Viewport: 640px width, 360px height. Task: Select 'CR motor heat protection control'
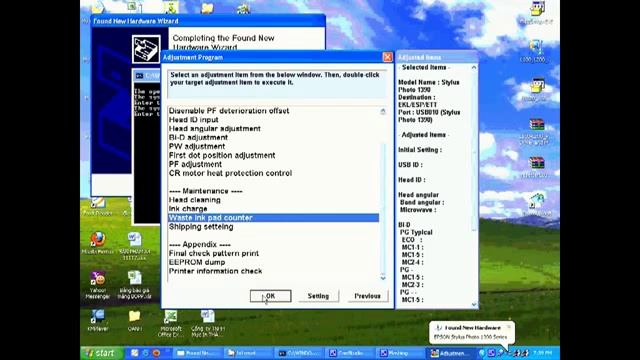(231, 173)
